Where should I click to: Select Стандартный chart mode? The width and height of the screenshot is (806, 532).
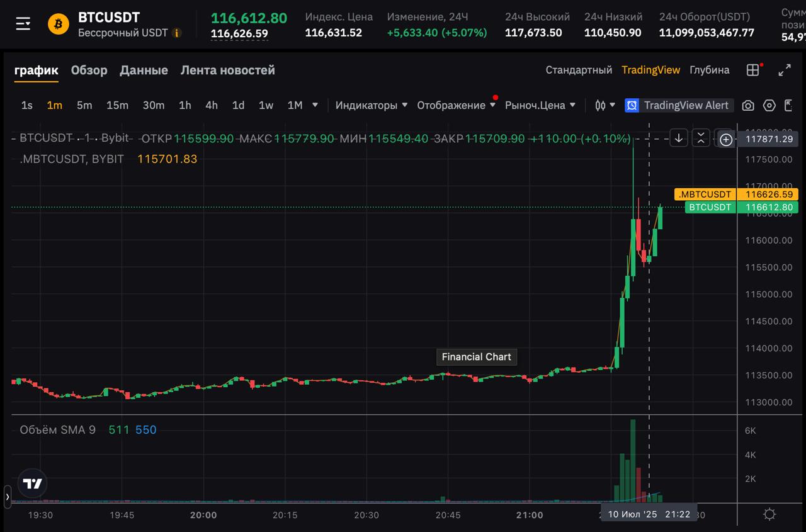pos(579,70)
